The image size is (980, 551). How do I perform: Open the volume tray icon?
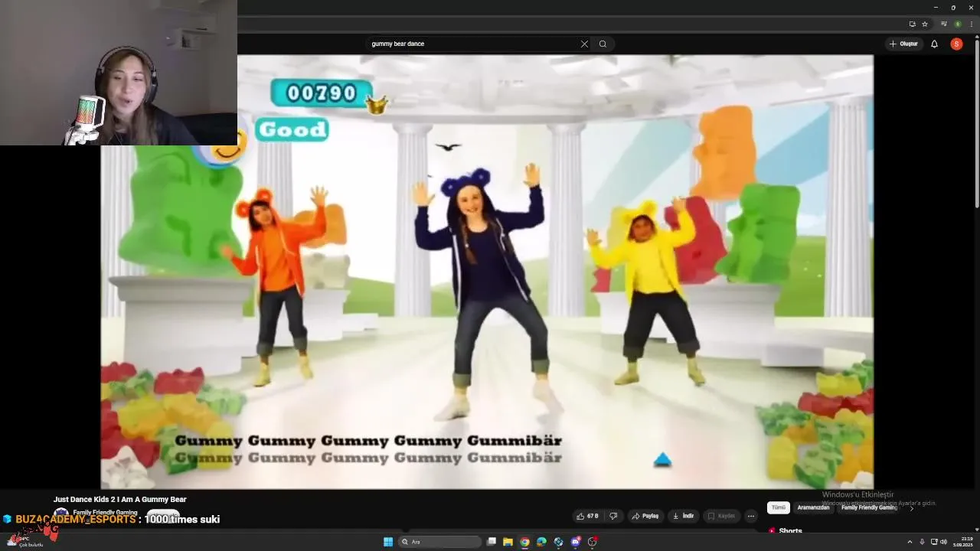coord(943,542)
